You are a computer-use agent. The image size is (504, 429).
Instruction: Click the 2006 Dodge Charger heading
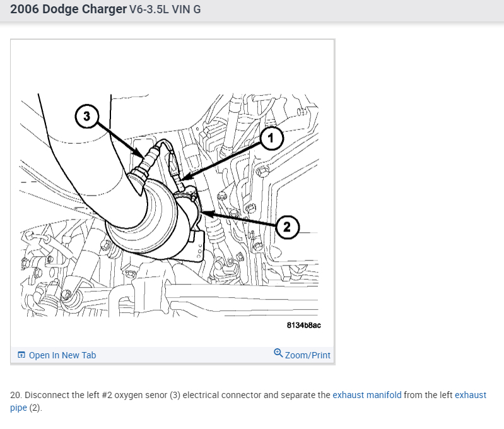tap(69, 9)
